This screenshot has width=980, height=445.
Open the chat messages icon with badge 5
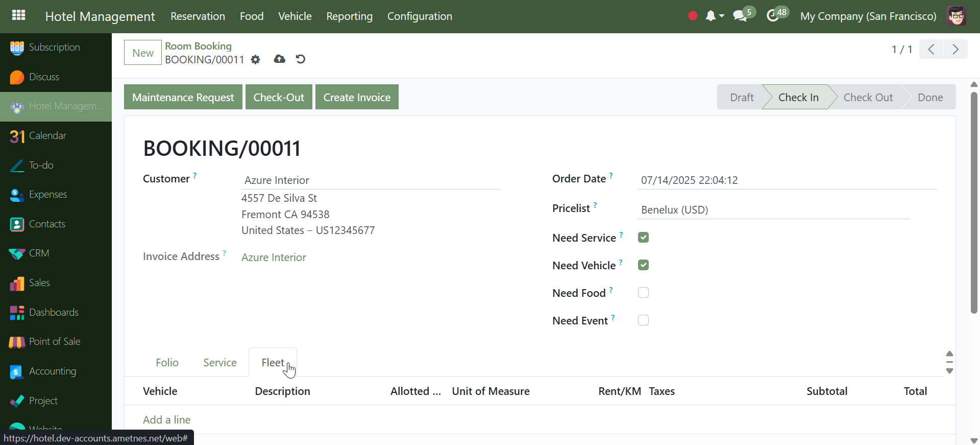coord(740,16)
